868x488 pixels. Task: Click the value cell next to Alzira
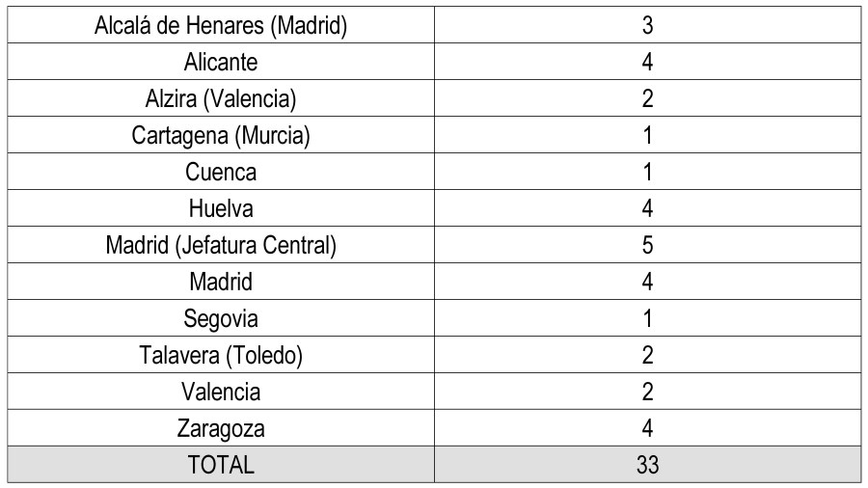pos(647,99)
